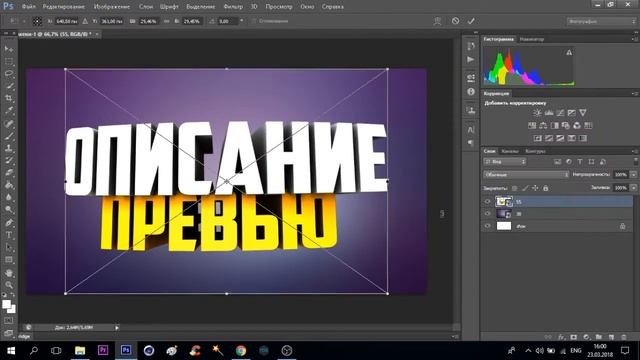Image resolution: width=640 pixels, height=360 pixels.
Task: Add a Brightness/Contrast adjustment
Action: (x=538, y=113)
